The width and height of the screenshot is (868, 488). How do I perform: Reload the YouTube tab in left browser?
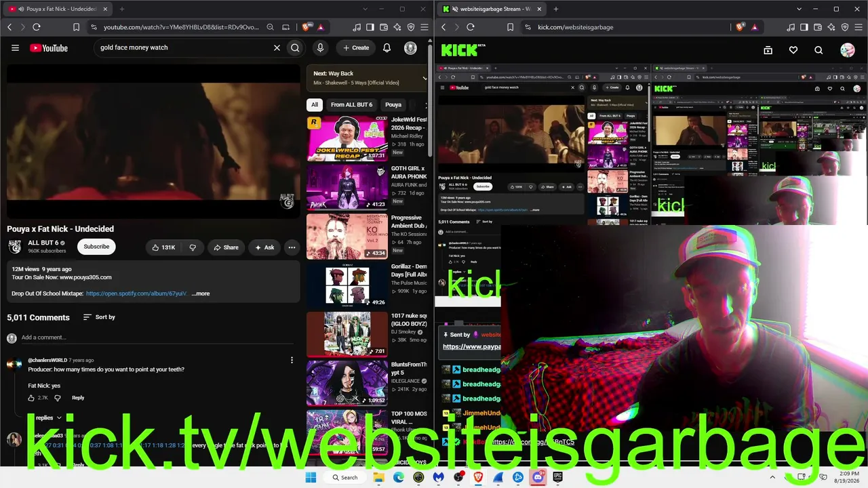coord(37,27)
